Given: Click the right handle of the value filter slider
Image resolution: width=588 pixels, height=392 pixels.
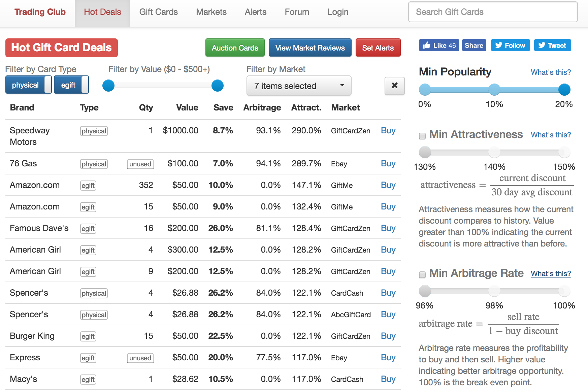Looking at the screenshot, I should point(218,86).
